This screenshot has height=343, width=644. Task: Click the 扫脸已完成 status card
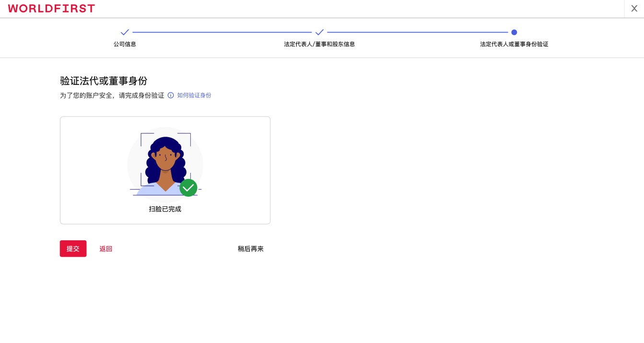(x=165, y=170)
